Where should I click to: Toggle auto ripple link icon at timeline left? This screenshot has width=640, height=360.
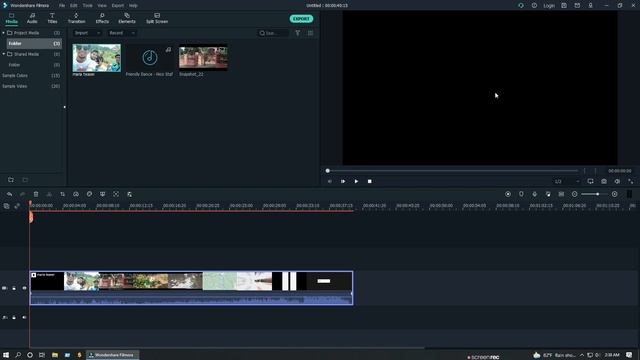[x=17, y=206]
